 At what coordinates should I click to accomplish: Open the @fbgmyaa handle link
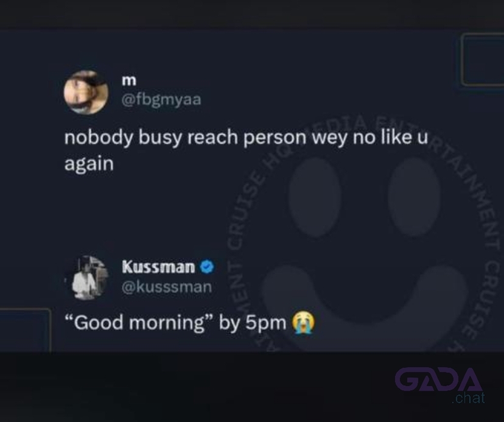tap(161, 99)
